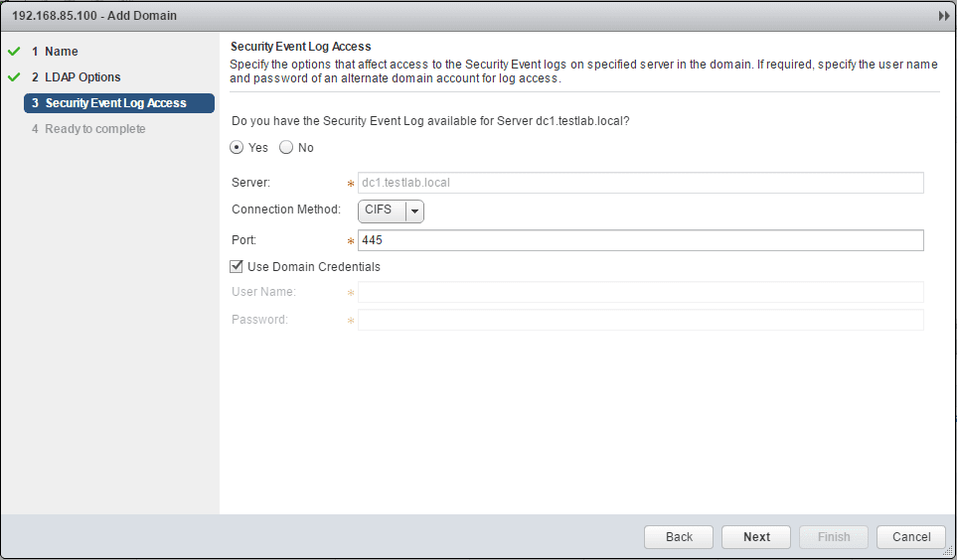Click step 4 Ready to complete

(x=94, y=129)
